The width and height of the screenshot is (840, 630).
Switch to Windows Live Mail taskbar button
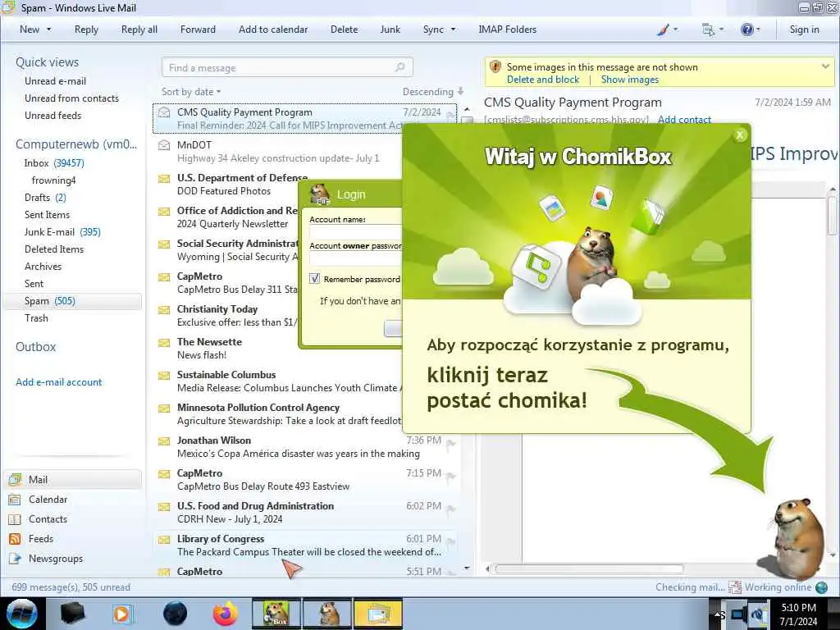[377, 614]
